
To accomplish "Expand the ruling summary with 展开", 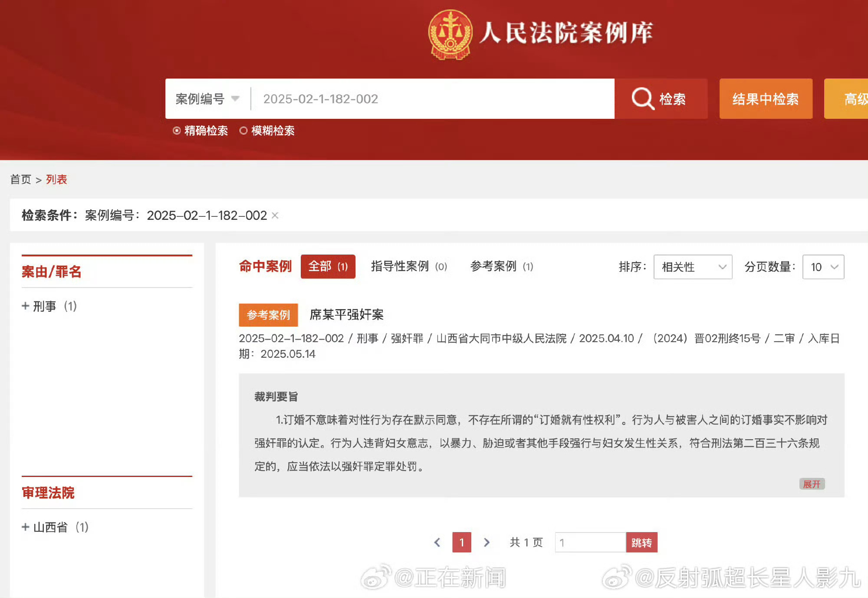I will (812, 484).
